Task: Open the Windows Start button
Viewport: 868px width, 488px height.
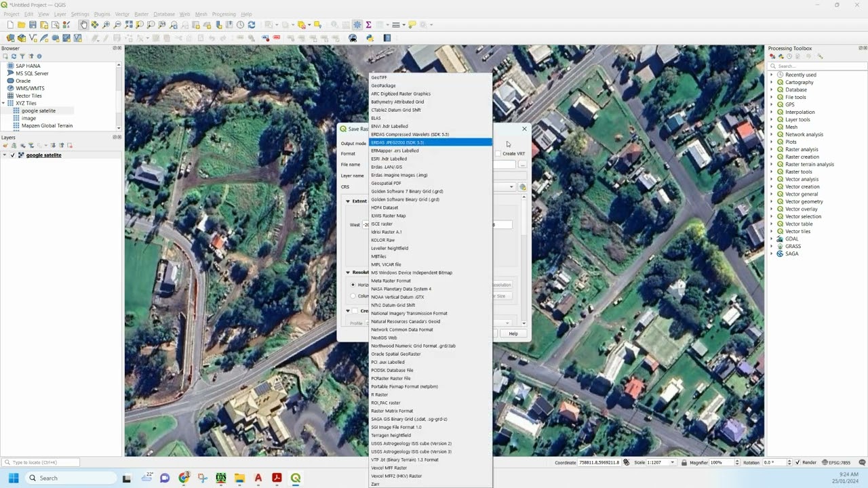Action: (x=14, y=478)
